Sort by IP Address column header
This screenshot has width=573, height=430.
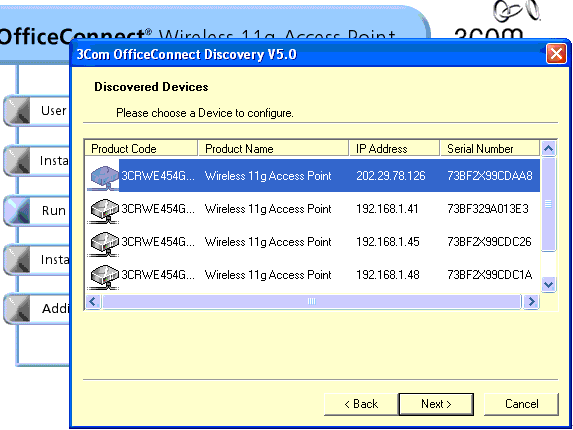point(394,149)
